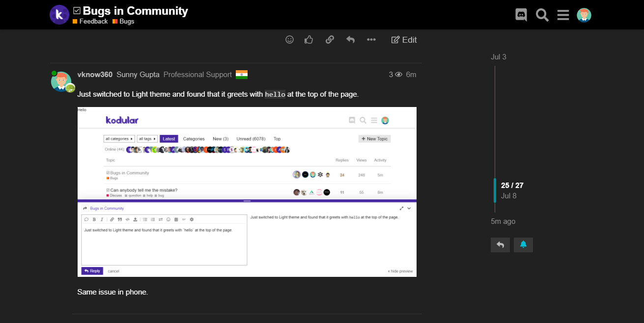Click the solved checkbox icon beside title
This screenshot has width=644, height=323.
tap(77, 10)
